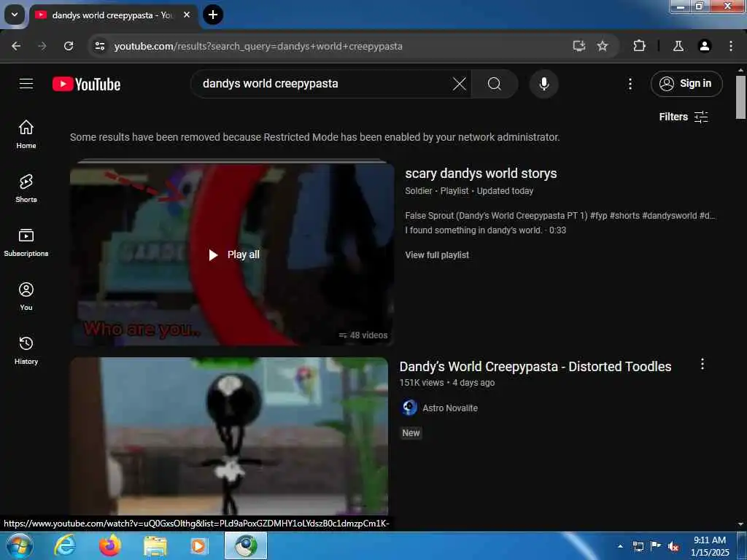Click the forward navigation arrow
The width and height of the screenshot is (747, 560).
point(42,46)
